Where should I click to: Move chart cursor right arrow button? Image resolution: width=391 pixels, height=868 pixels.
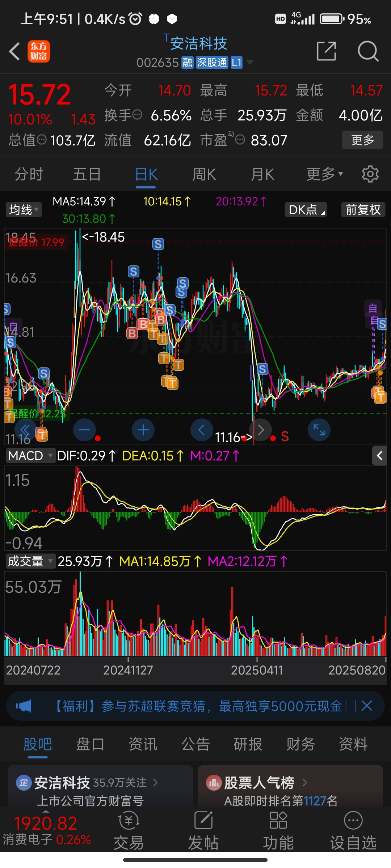pos(261,430)
